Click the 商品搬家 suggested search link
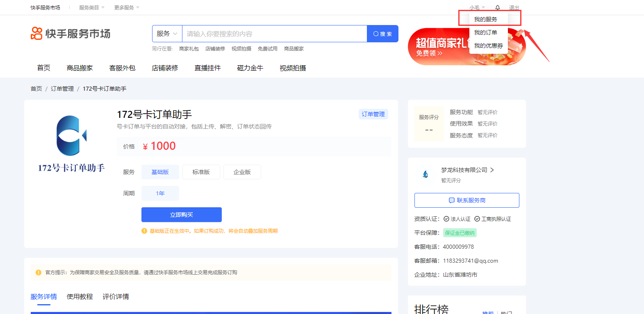 coord(294,48)
